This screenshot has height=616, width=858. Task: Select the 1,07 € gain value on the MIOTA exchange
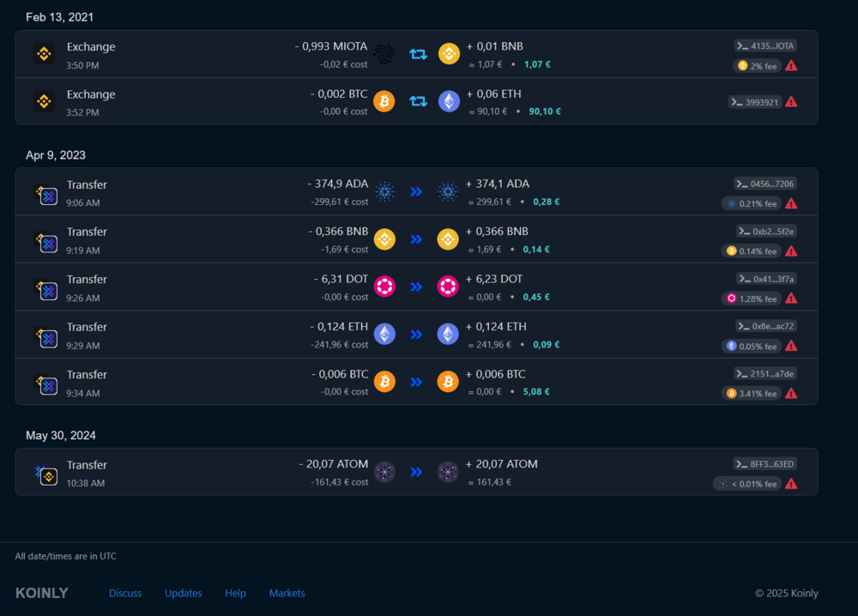537,64
